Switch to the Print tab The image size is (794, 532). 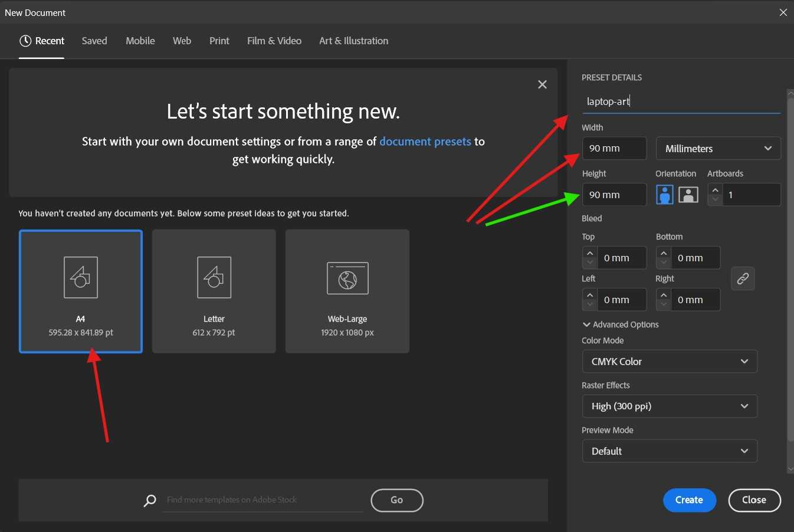click(219, 41)
